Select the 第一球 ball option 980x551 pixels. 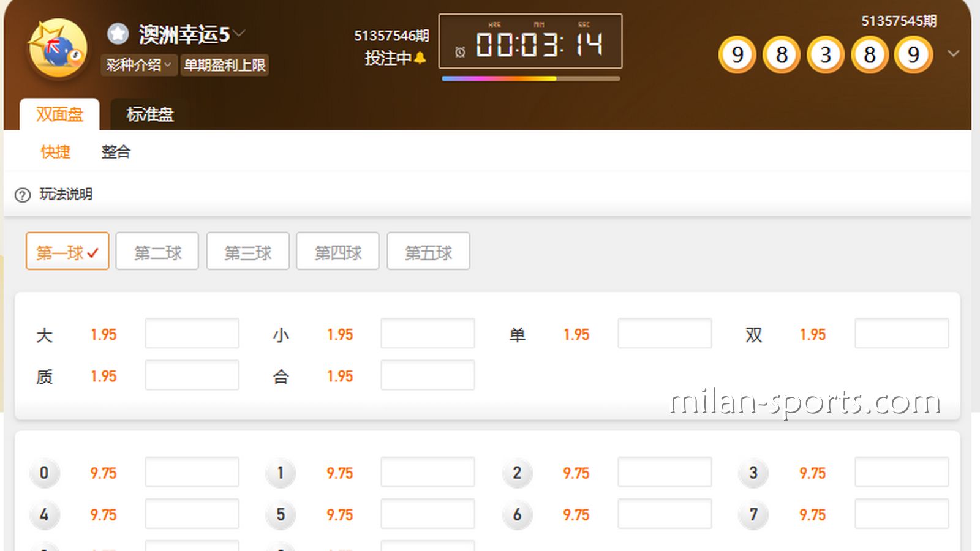tap(67, 251)
